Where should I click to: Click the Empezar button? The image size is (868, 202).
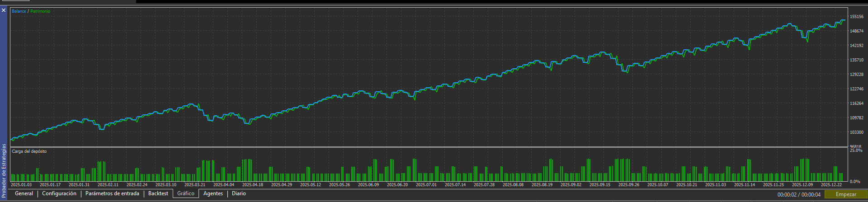(x=846, y=194)
